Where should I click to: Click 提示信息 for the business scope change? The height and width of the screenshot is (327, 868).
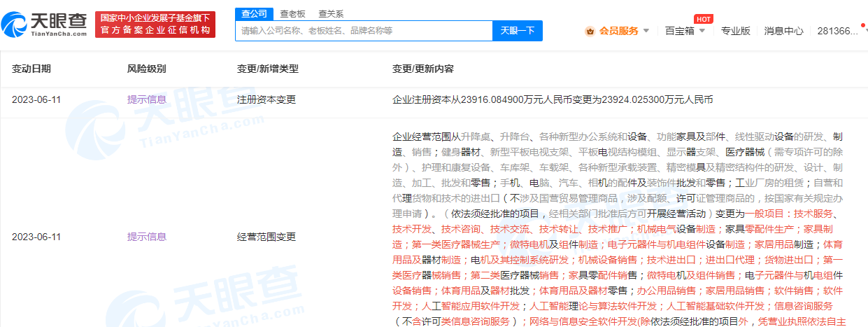click(146, 237)
